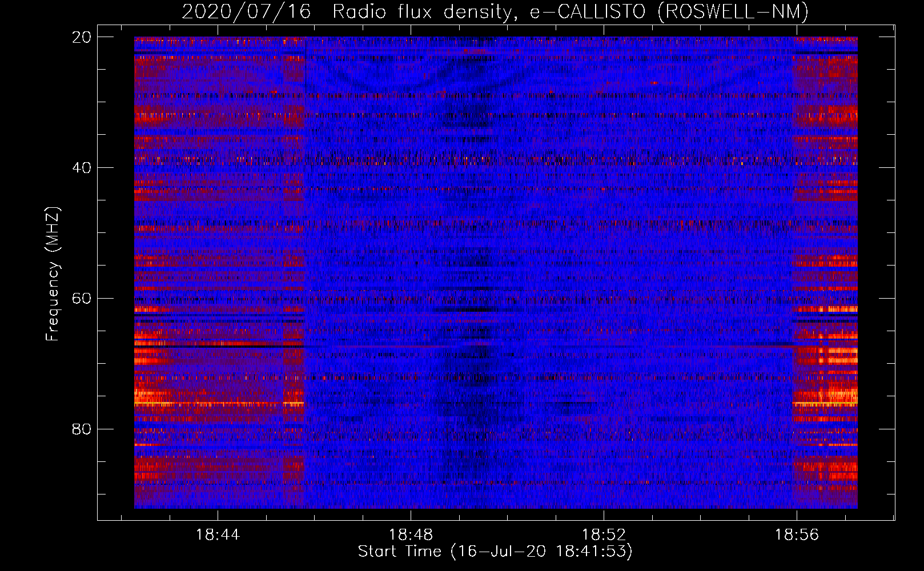Click the plot title '2020/07/16 Radio flux density'
Viewport: 924px width, 571px height.
pyautogui.click(x=495, y=11)
